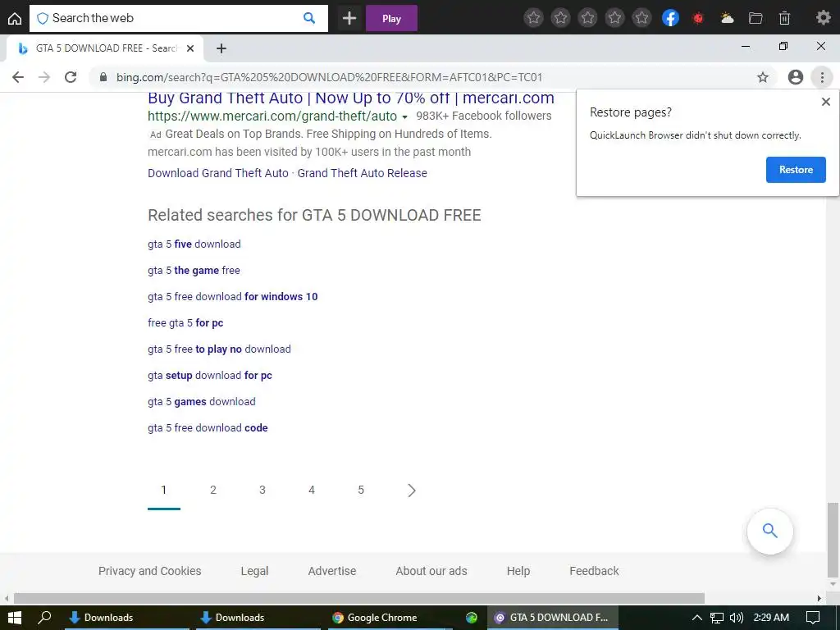
Task: Open related search free gta 5 for pc
Action: coord(185,323)
